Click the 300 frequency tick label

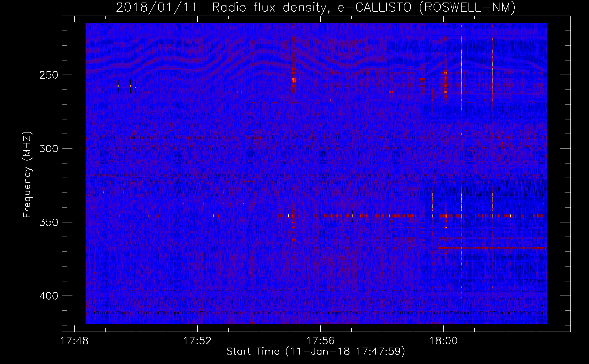pyautogui.click(x=48, y=149)
